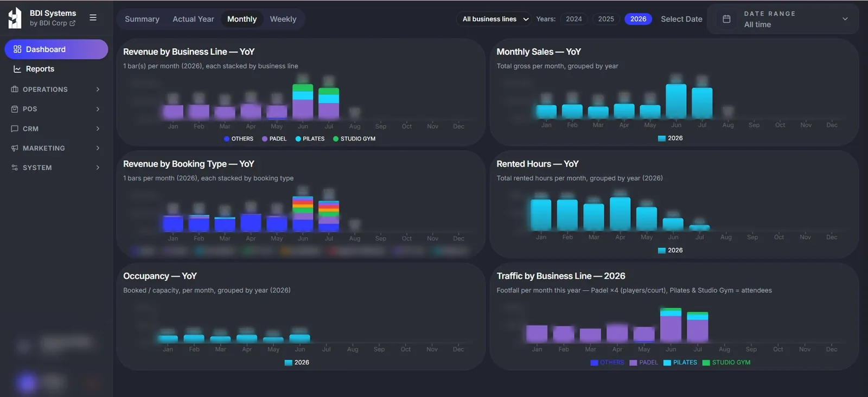The height and width of the screenshot is (397, 868).
Task: Click the 2026 legend swatch in Rented Hours
Action: click(661, 251)
